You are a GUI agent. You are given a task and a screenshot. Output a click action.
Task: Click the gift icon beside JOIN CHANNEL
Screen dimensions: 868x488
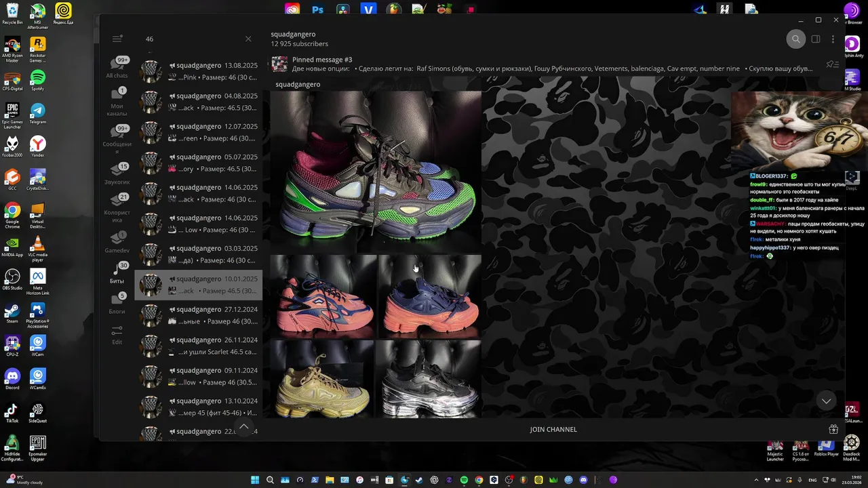(833, 429)
